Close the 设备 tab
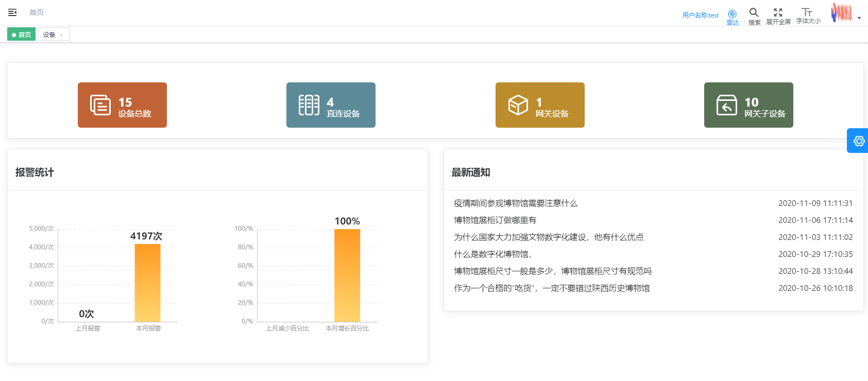This screenshot has width=868, height=381. point(61,35)
